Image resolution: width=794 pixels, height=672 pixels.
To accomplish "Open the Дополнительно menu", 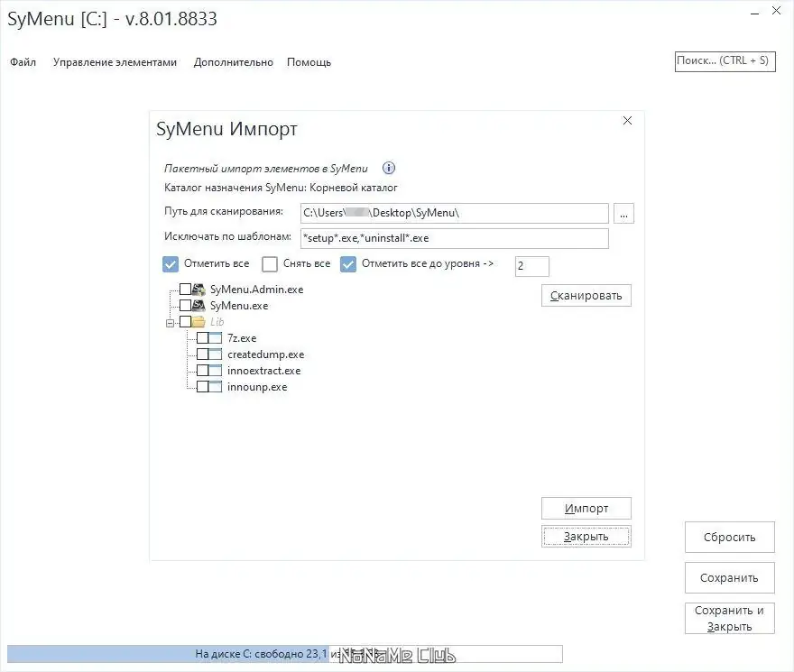I will pyautogui.click(x=234, y=62).
